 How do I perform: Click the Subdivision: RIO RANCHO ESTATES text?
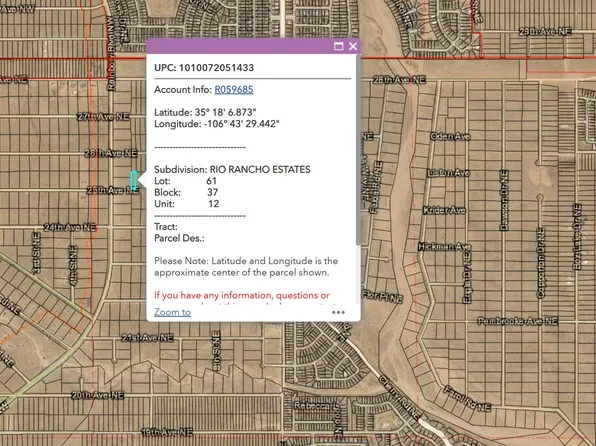pos(232,170)
